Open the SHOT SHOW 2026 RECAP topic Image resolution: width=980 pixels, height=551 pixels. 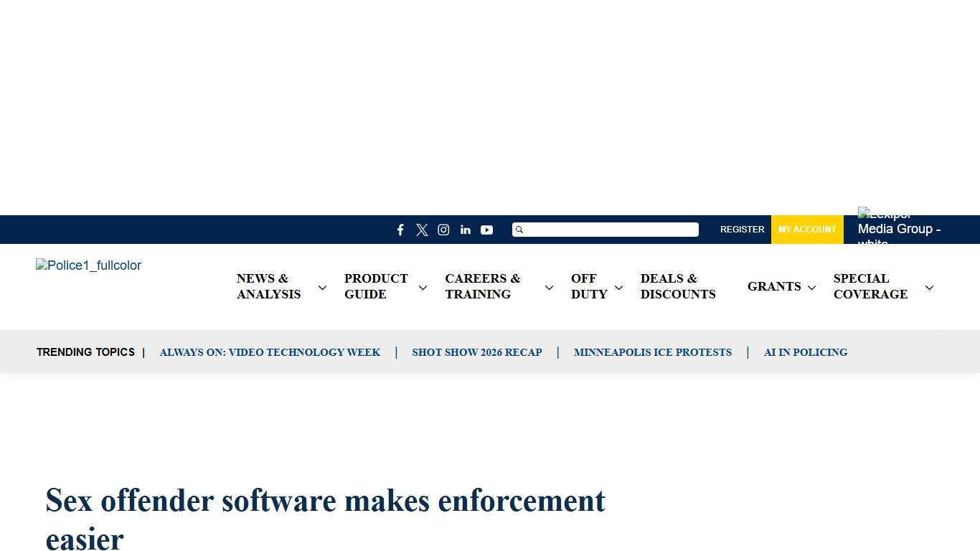(x=477, y=352)
